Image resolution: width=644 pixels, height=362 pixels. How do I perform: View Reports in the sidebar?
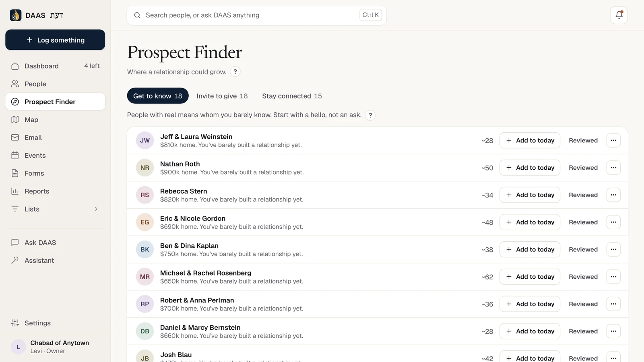pos(55,191)
